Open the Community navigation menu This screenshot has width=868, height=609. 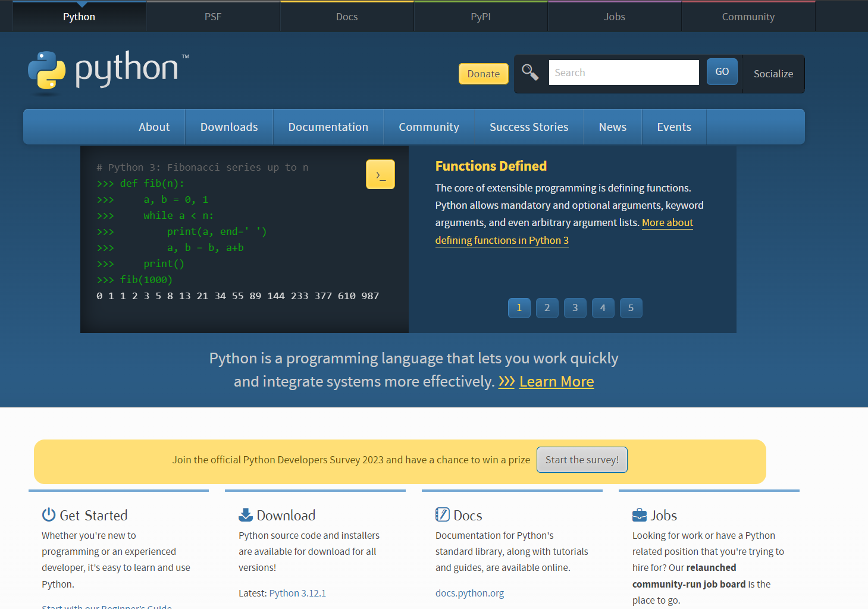(x=429, y=127)
